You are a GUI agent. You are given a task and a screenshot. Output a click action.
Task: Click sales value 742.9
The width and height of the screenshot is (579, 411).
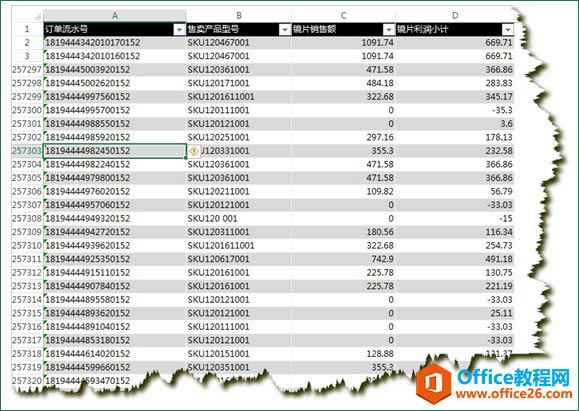click(343, 259)
